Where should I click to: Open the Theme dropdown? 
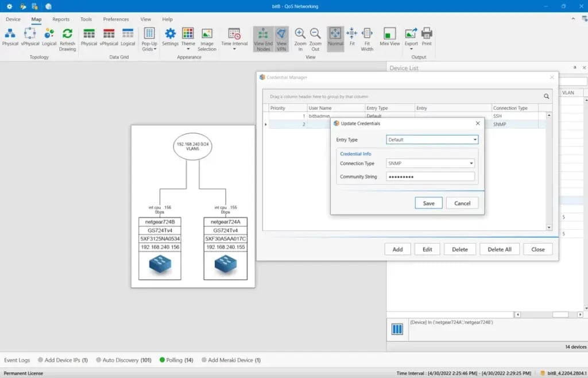coord(188,39)
